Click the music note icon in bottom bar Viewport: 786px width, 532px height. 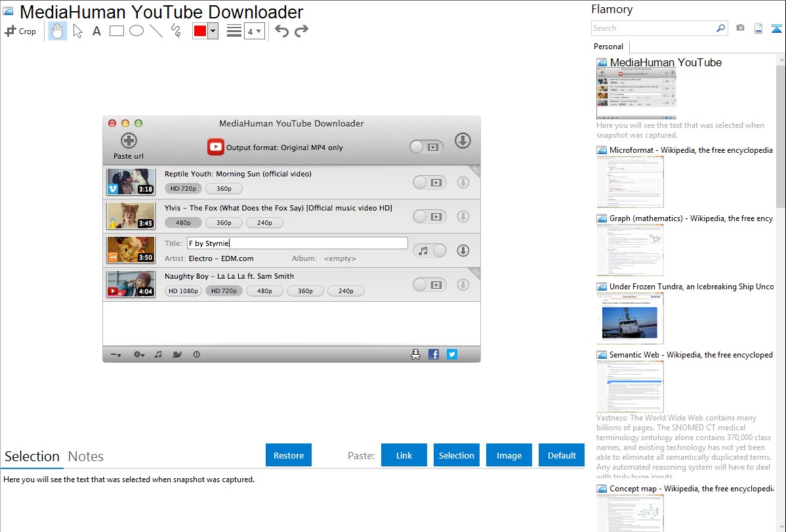[158, 354]
